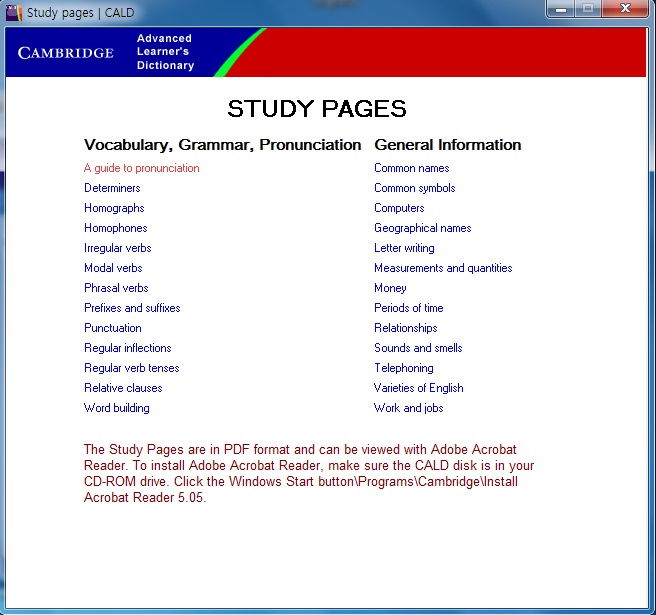Click the Cambridge logo in banner
The width and height of the screenshot is (656, 615).
tap(66, 53)
